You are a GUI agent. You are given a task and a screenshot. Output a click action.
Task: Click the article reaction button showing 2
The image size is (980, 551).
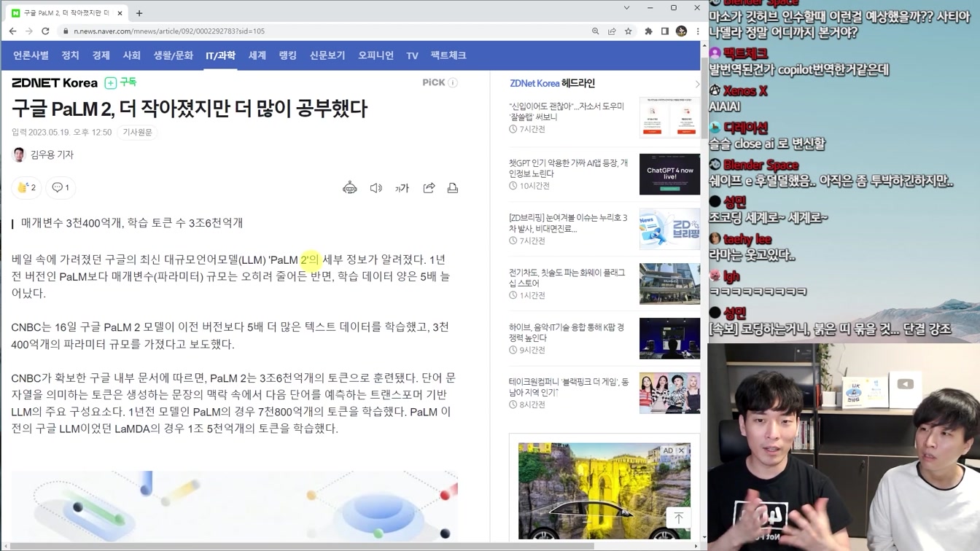(x=26, y=187)
